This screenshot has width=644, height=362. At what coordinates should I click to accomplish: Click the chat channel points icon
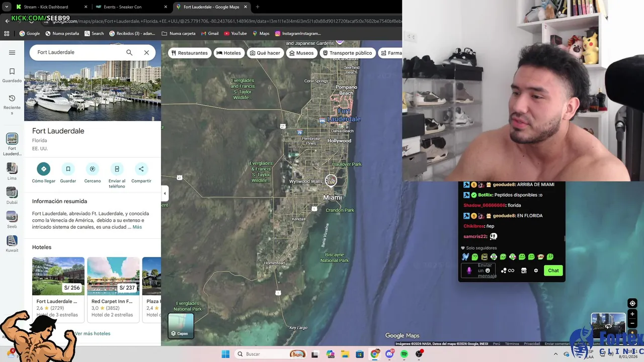(x=507, y=270)
